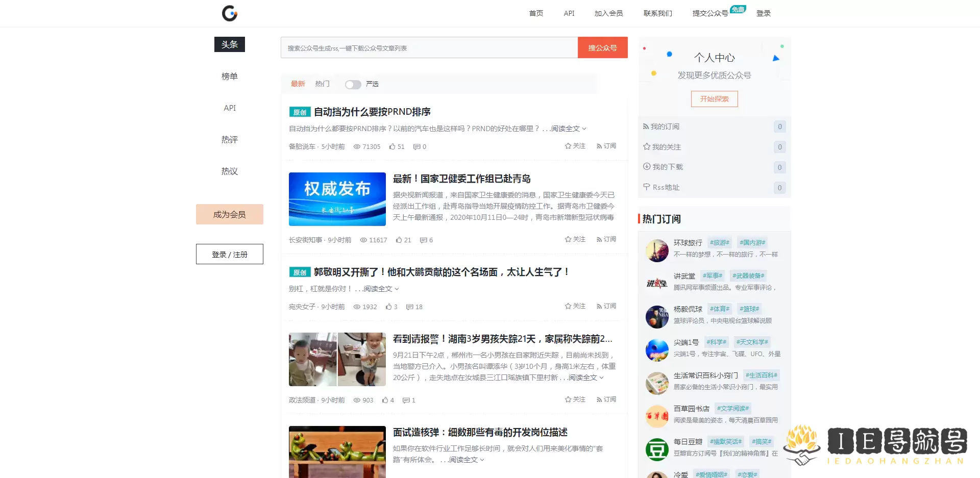Switch to the 热门 tab

tap(322, 84)
